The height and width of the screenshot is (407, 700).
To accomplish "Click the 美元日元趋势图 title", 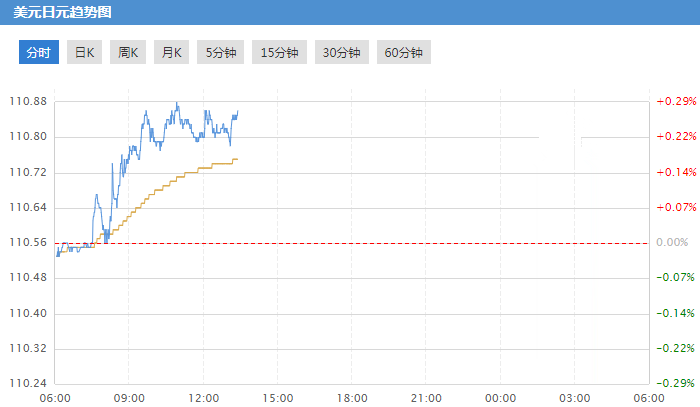I will (62, 13).
